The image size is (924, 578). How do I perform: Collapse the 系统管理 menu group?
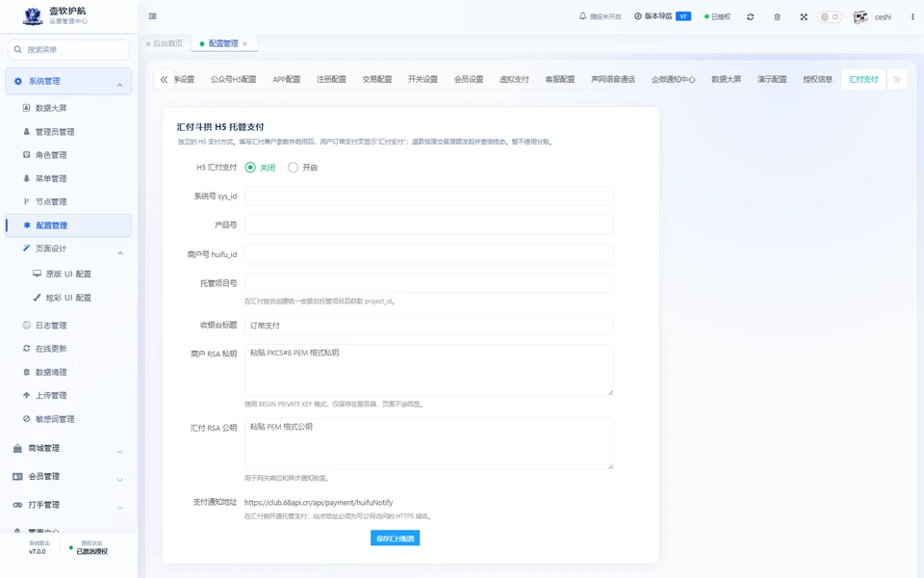pos(68,81)
